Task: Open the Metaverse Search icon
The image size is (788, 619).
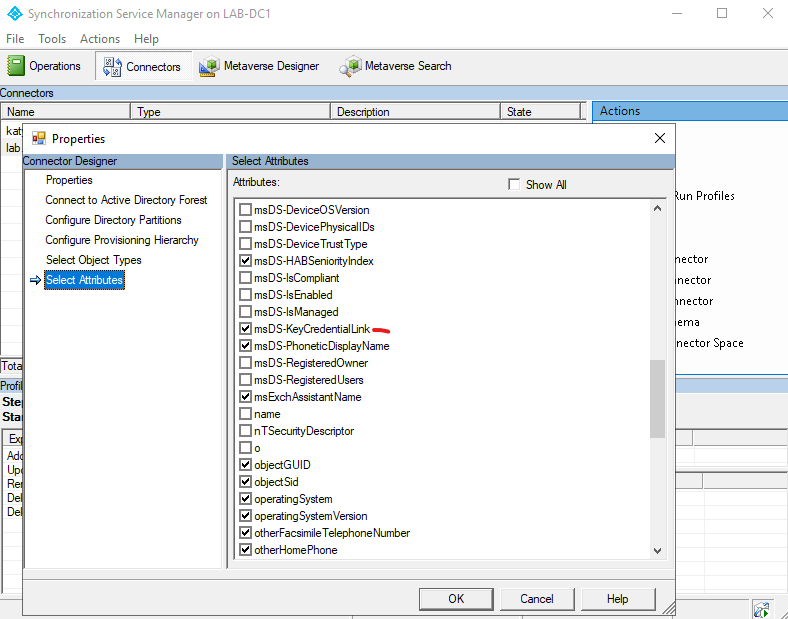Action: pyautogui.click(x=350, y=66)
